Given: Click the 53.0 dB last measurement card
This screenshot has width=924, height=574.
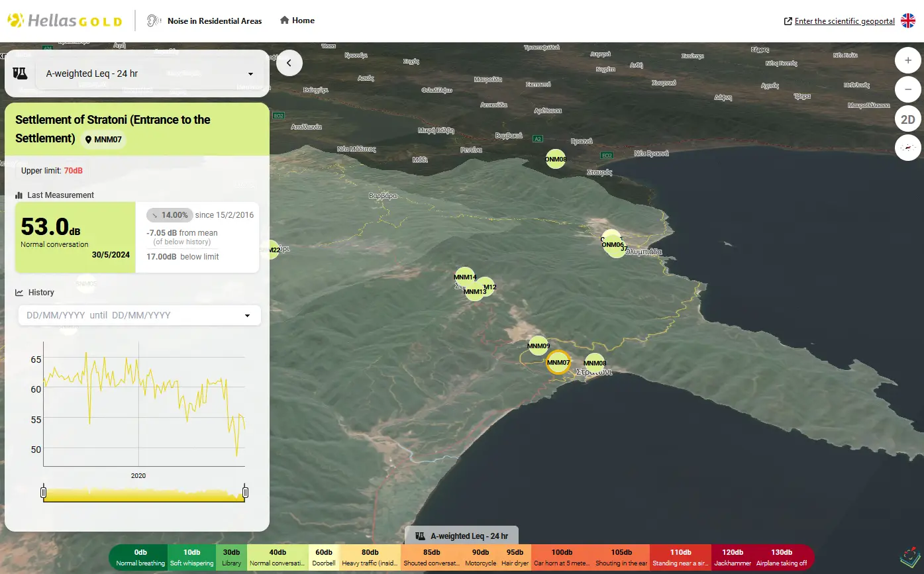Looking at the screenshot, I should coord(76,237).
